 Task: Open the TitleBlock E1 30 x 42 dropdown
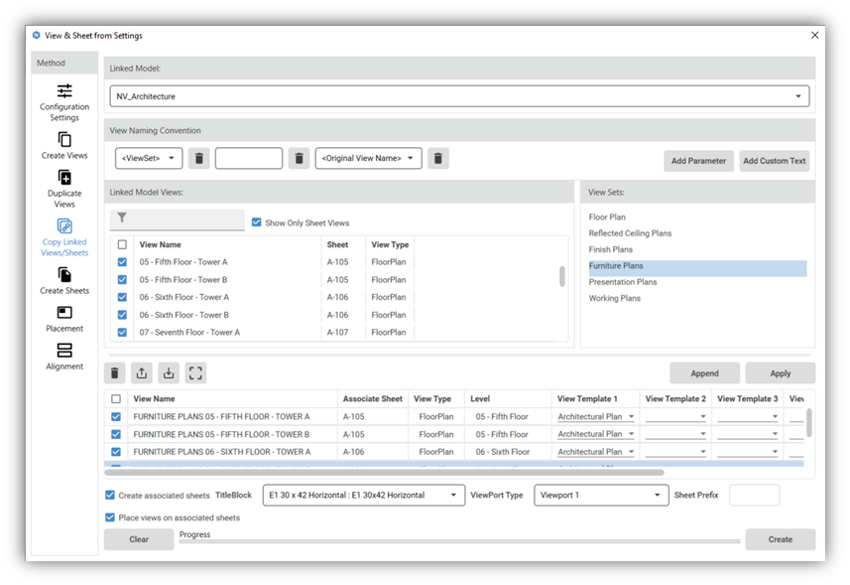[x=364, y=495]
